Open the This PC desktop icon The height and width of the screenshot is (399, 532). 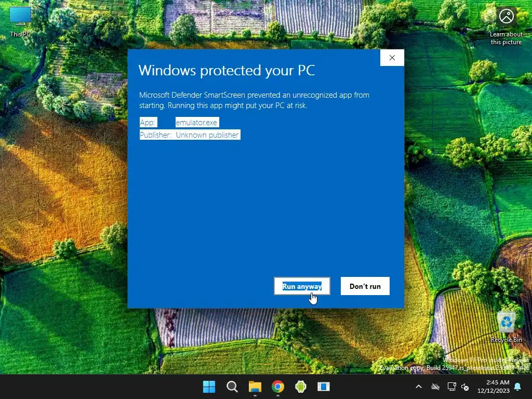20,21
